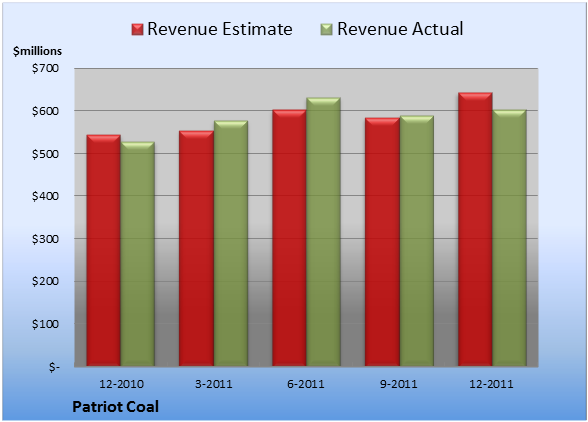Image resolution: width=588 pixels, height=422 pixels.
Task: Click the 12-2010 Revenue Estimate red bar
Action: [x=104, y=250]
